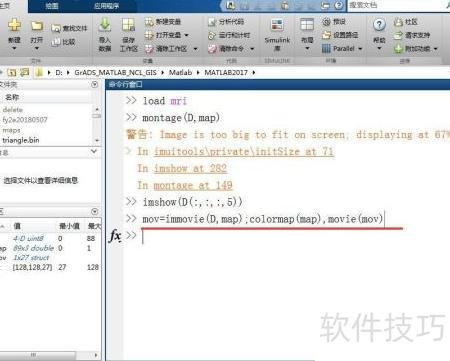Switch to the Apps (应用程序) tab
This screenshot has height=361, width=450.
click(106, 6)
